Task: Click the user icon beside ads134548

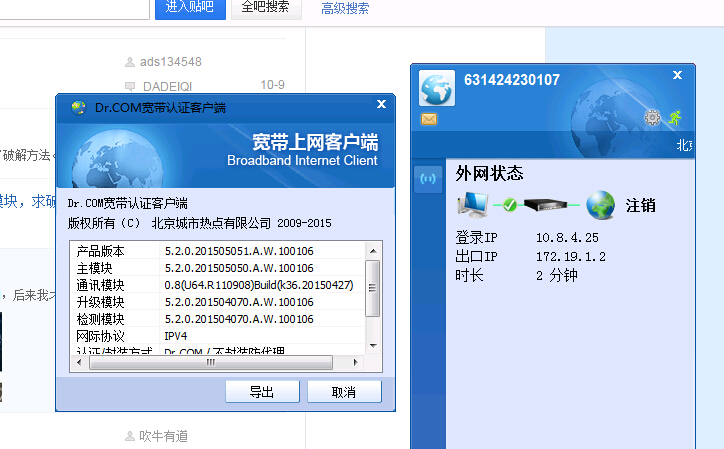Action: [x=130, y=62]
